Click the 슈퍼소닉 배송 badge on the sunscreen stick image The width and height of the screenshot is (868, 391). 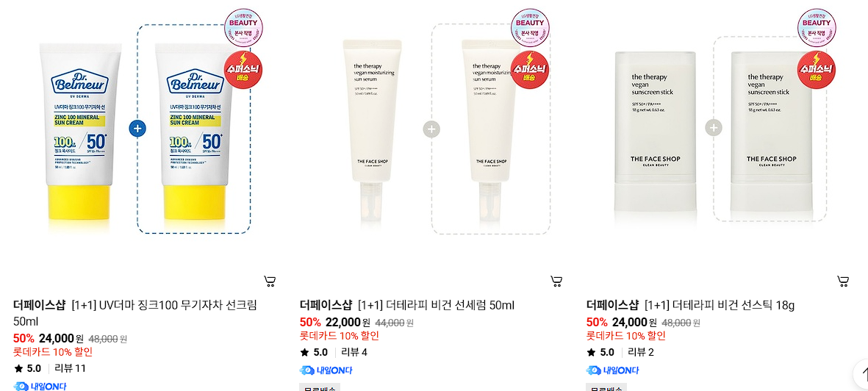[817, 69]
